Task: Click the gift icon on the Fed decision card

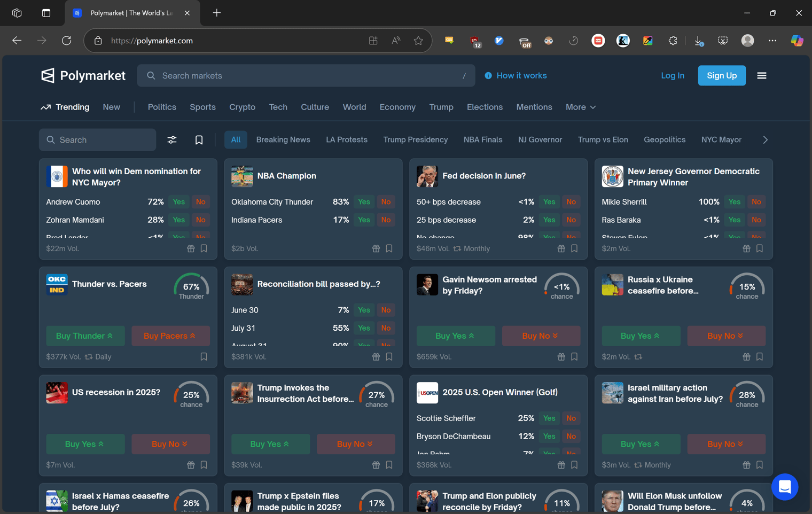Action: pyautogui.click(x=561, y=248)
